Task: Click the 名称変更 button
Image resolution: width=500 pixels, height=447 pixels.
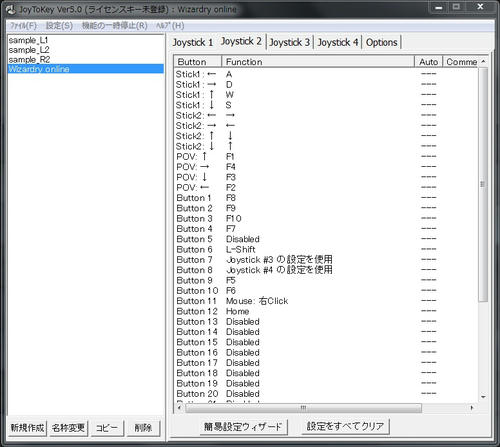Action: click(68, 428)
